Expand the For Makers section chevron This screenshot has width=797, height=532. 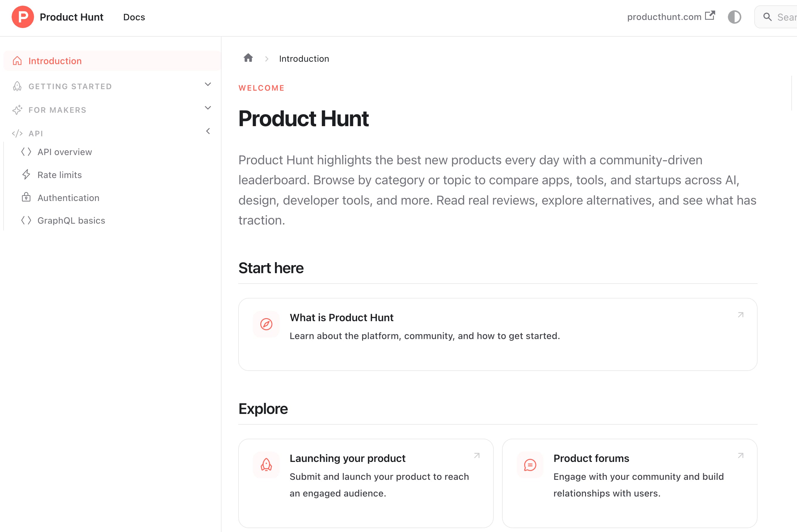tap(208, 108)
